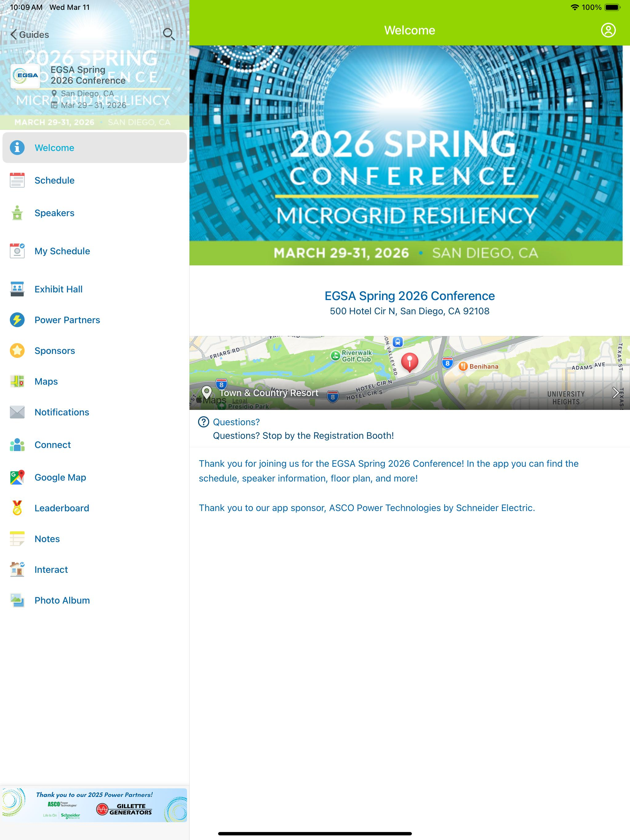
Task: Click the 500 Hotel Cir N address
Action: pyautogui.click(x=410, y=311)
